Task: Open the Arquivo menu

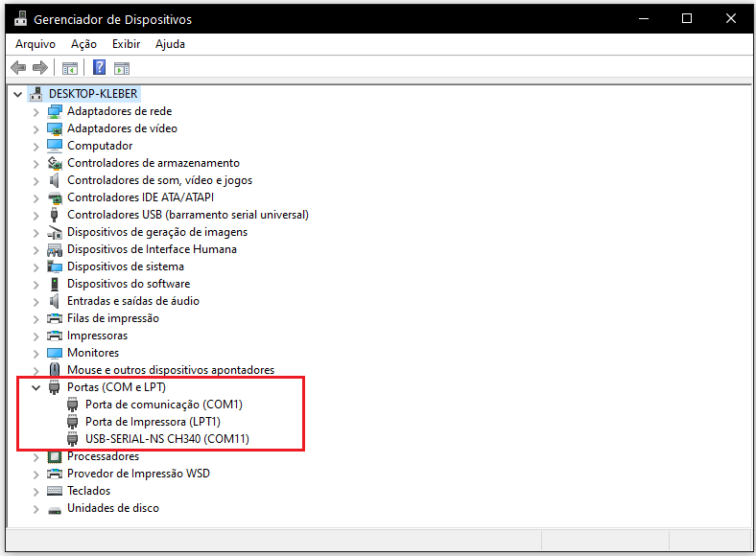Action: (x=35, y=44)
